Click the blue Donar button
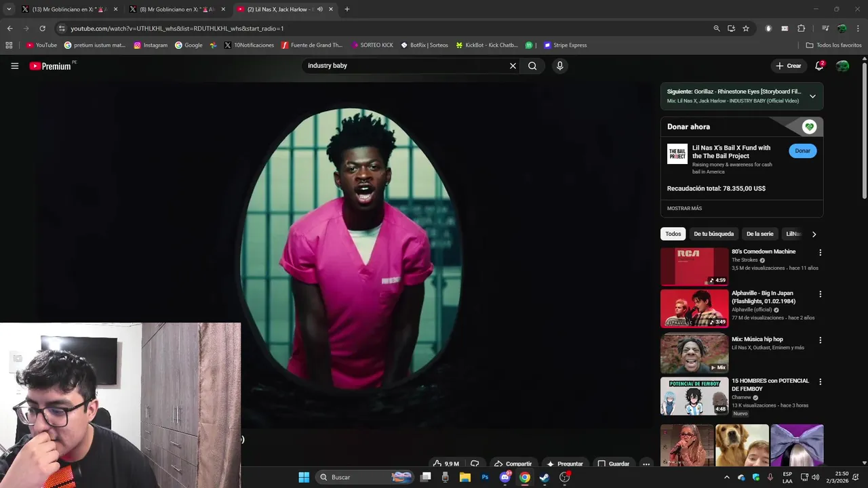868x488 pixels. pyautogui.click(x=803, y=151)
